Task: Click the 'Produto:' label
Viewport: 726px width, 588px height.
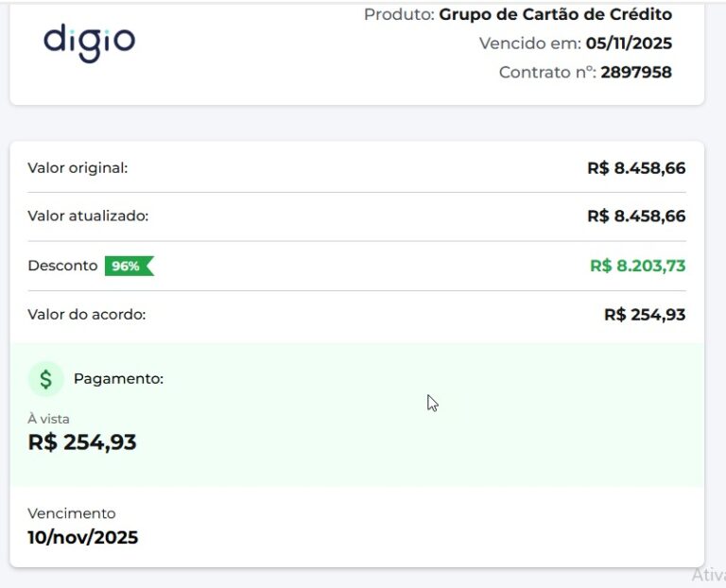Action: coord(399,14)
